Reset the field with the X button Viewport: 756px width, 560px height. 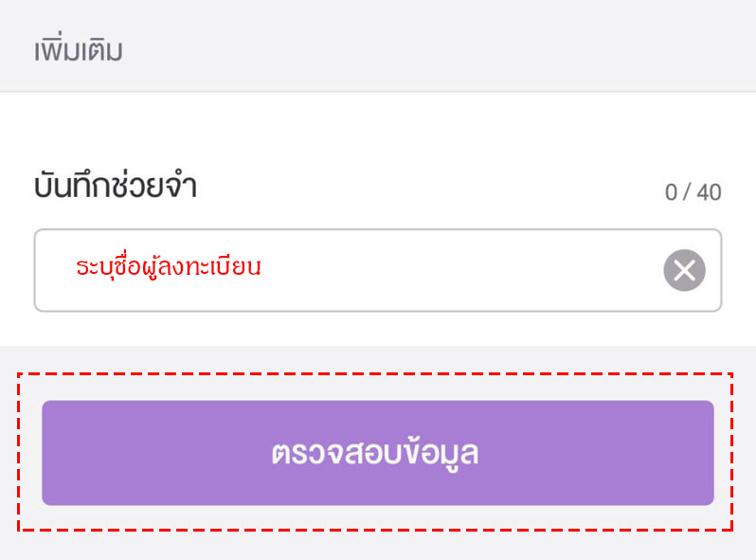[x=684, y=271]
